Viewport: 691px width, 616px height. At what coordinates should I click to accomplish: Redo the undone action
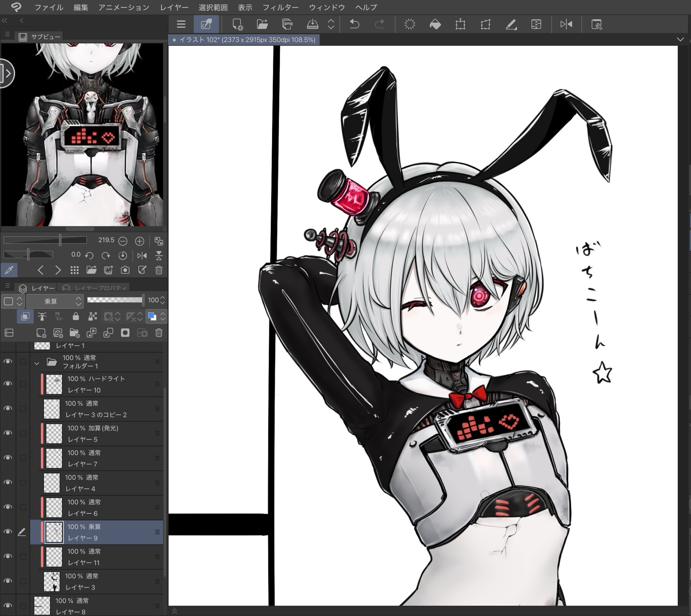pyautogui.click(x=379, y=24)
